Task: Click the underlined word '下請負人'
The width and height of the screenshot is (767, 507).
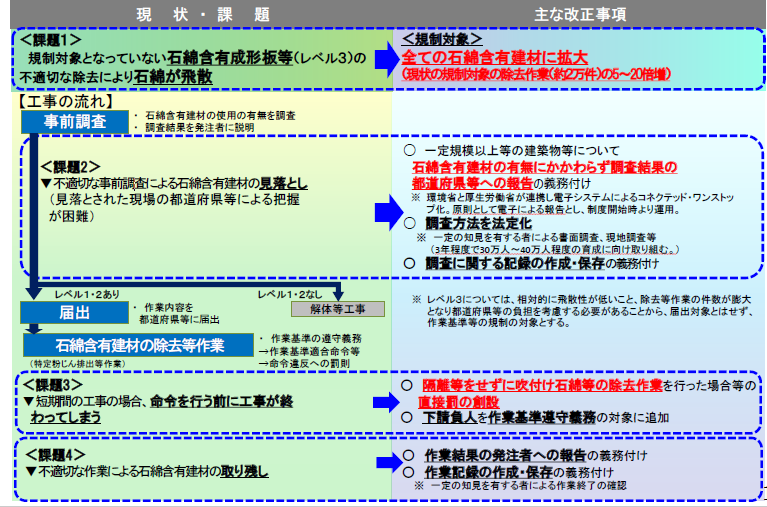Action: click(450, 417)
